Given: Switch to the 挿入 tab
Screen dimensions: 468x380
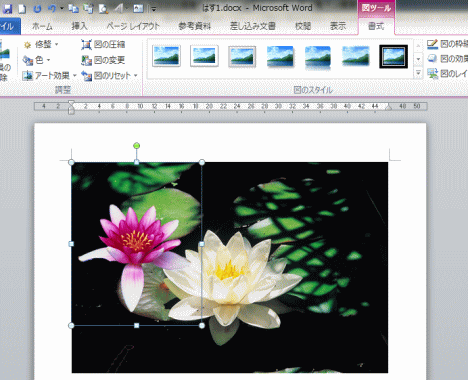Looking at the screenshot, I should [x=79, y=26].
